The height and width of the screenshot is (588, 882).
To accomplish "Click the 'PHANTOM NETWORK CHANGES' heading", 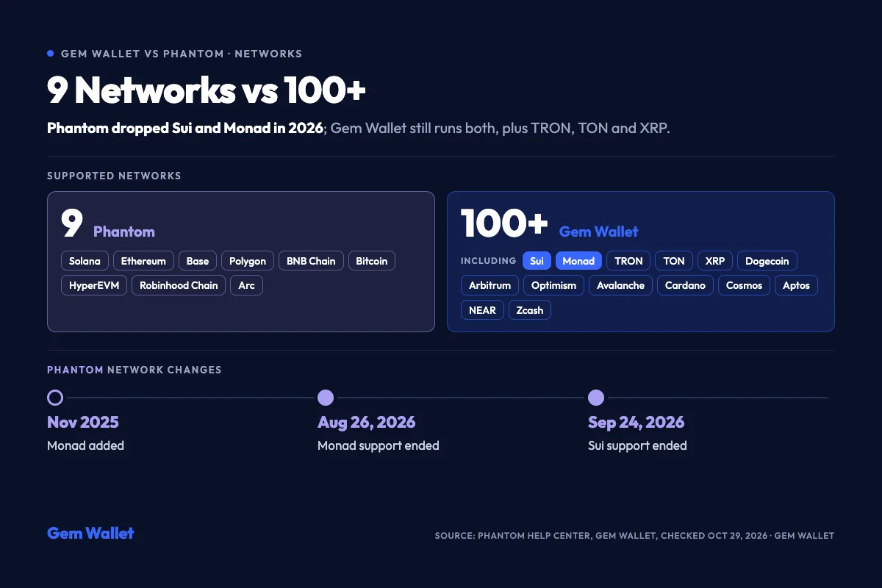I will click(135, 370).
